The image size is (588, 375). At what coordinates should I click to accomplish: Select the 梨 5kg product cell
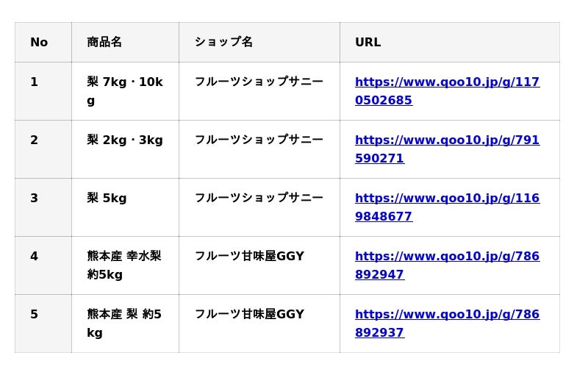[107, 199]
